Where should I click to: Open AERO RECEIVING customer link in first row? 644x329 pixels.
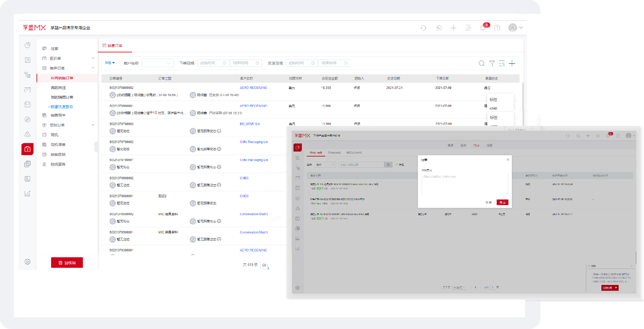pos(253,88)
